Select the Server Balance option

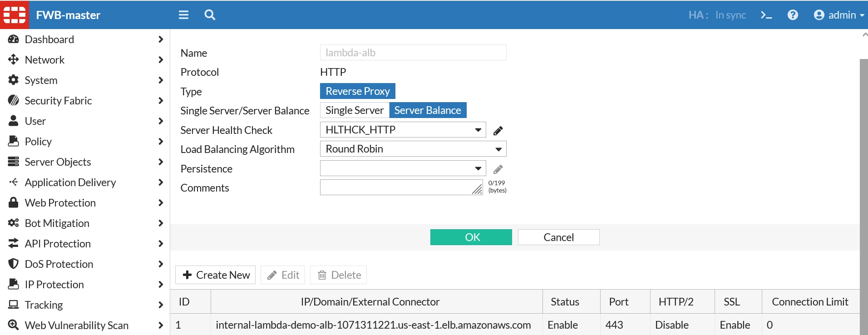click(x=428, y=110)
